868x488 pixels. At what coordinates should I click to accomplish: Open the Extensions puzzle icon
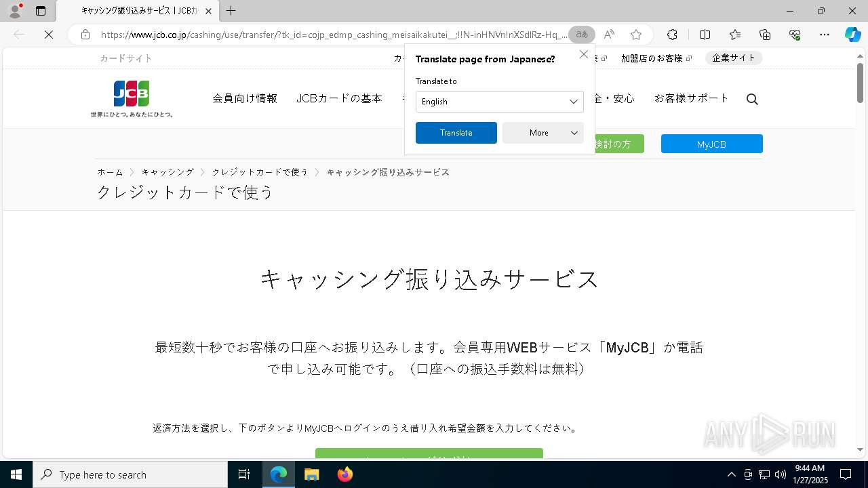click(x=672, y=35)
